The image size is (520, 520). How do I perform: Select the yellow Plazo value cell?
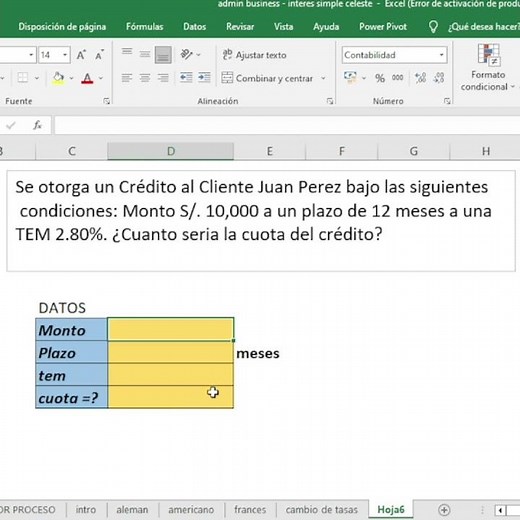tap(171, 352)
